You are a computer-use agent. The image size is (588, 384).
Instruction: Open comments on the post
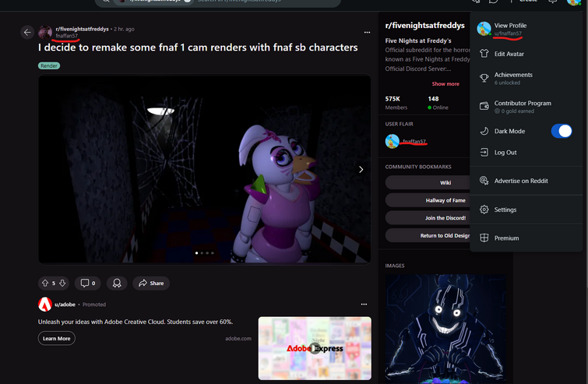coord(88,283)
